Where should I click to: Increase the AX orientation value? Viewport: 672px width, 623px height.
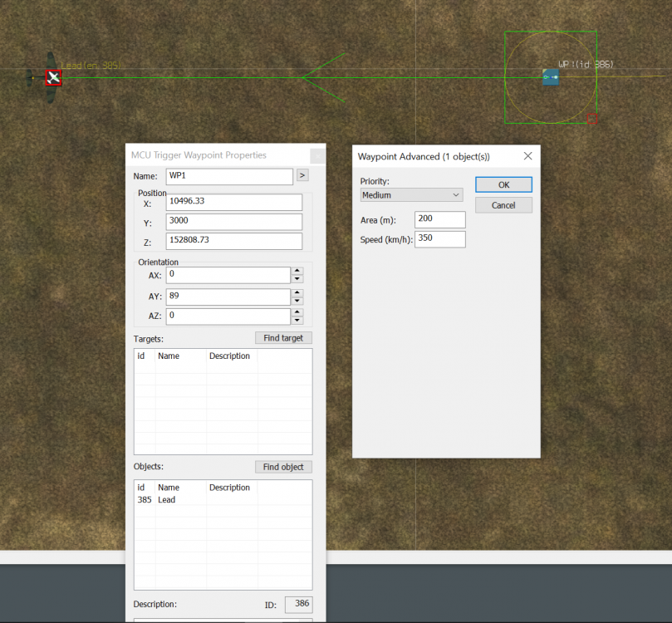pyautogui.click(x=297, y=271)
